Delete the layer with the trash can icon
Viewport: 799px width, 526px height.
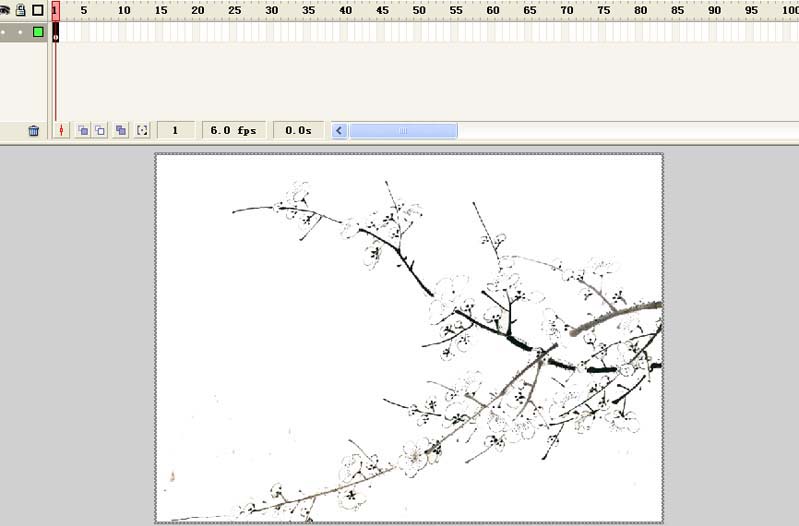(x=34, y=130)
